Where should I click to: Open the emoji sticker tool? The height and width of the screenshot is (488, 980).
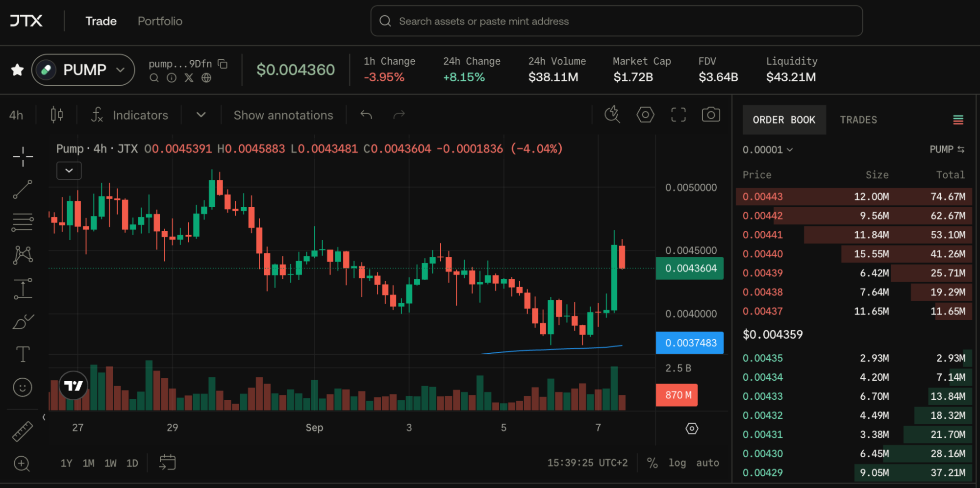click(23, 387)
